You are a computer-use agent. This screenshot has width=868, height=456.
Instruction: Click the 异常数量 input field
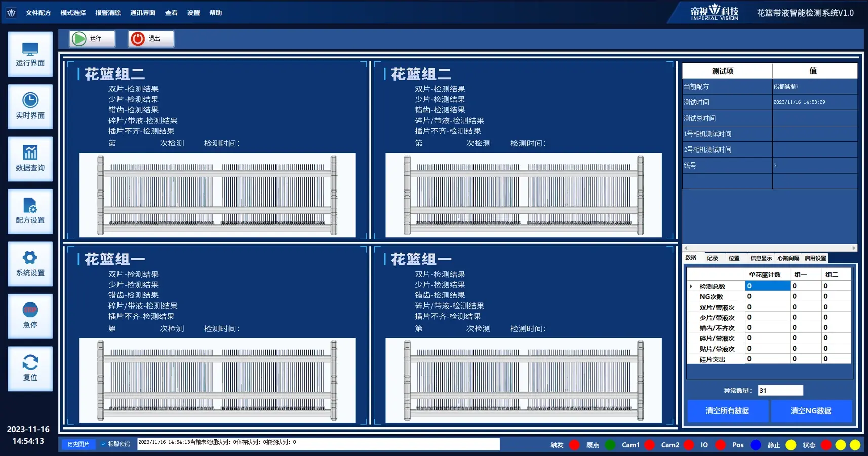pyautogui.click(x=780, y=390)
